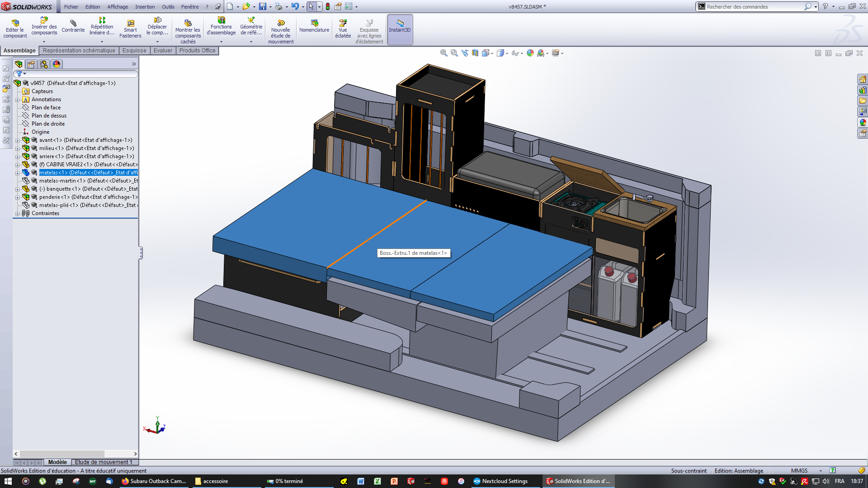Expand the avant<1> tree node

coord(18,141)
